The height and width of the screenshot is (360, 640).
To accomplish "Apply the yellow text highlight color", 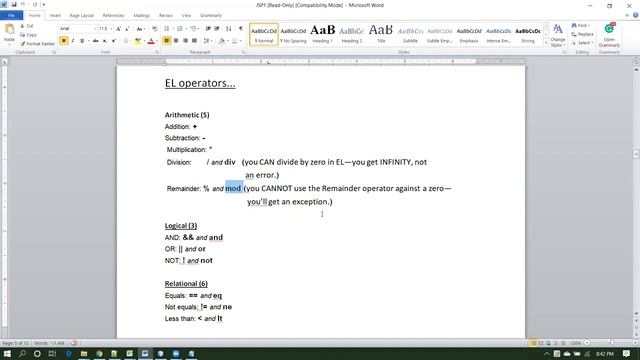I will click(x=138, y=41).
